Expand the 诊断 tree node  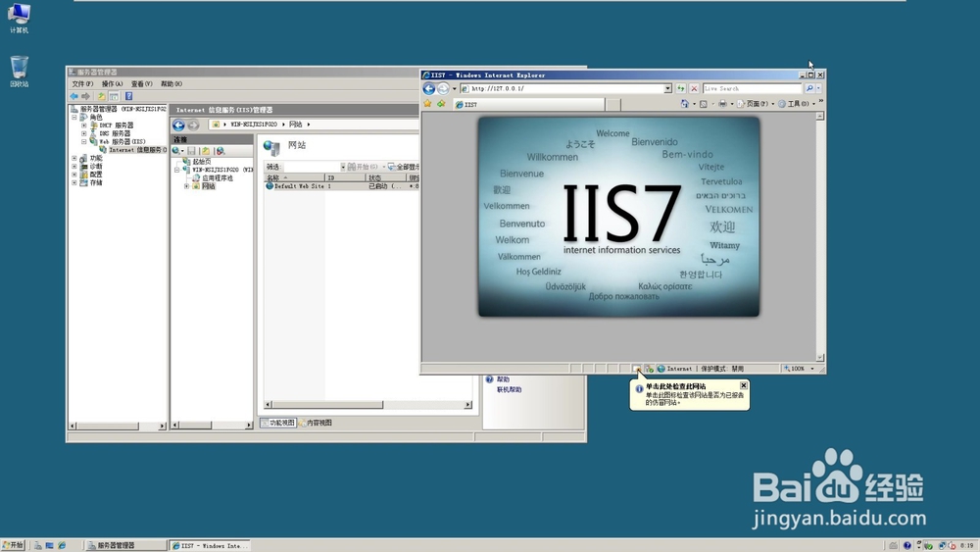pos(74,167)
